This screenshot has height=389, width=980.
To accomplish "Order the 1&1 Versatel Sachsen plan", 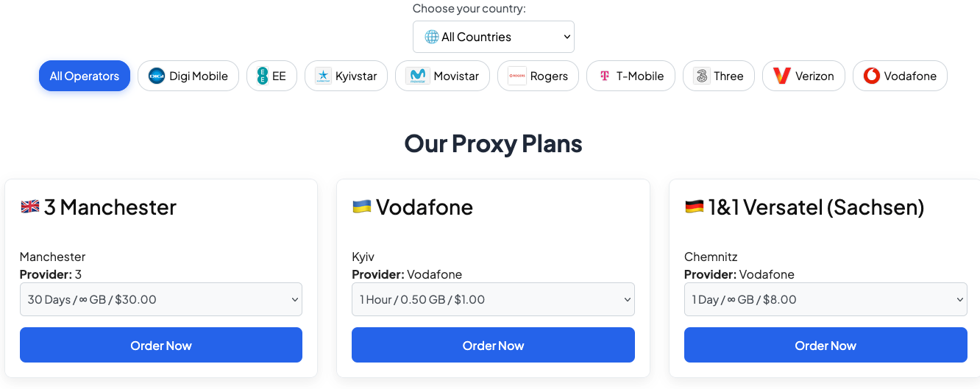I will [x=825, y=345].
